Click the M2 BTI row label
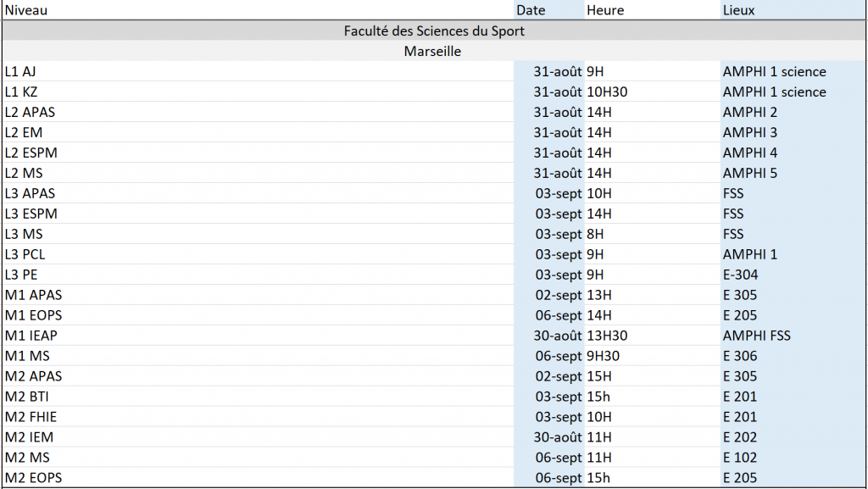Viewport: 868px width, 489px height. point(258,397)
